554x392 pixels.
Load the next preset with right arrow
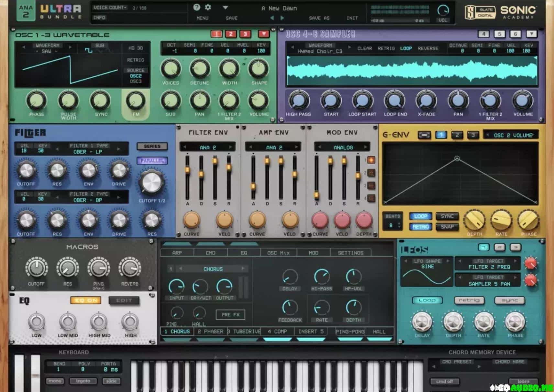point(282,18)
